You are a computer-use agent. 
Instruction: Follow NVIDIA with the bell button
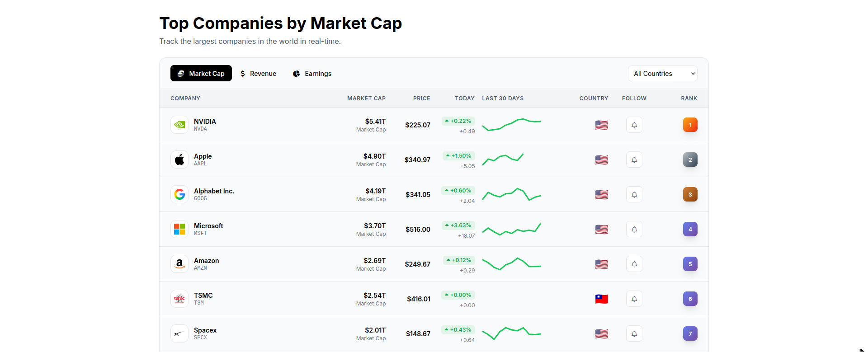click(634, 125)
